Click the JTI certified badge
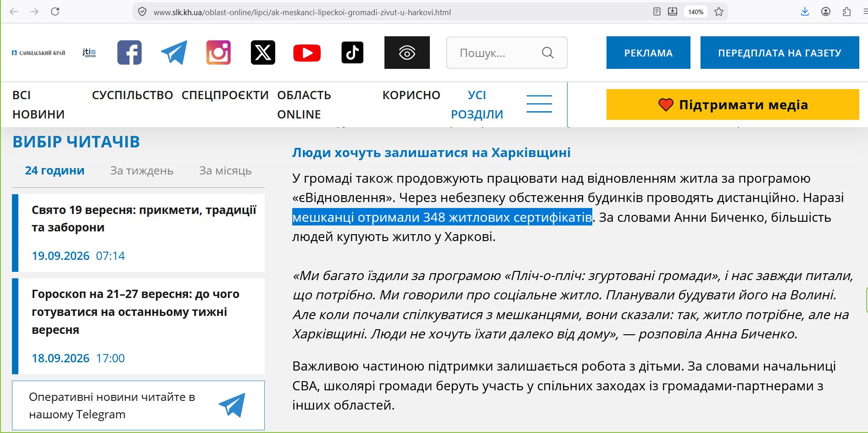 89,53
